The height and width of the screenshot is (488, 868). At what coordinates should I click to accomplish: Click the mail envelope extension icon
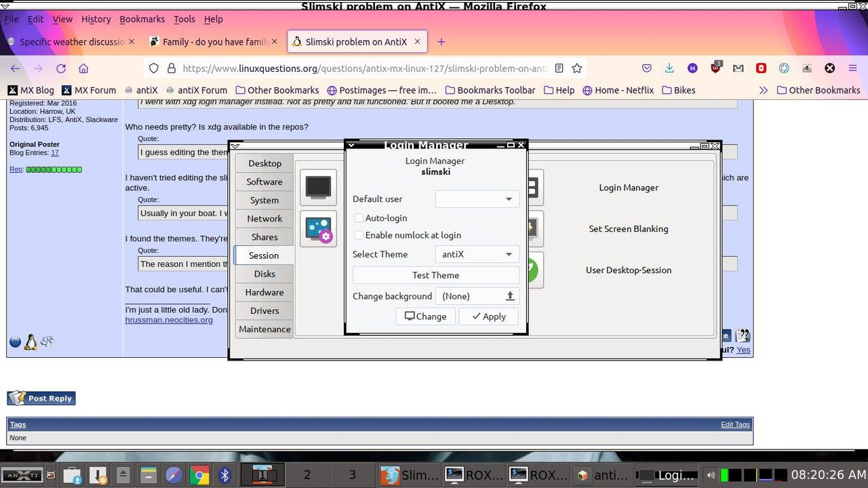pos(738,68)
